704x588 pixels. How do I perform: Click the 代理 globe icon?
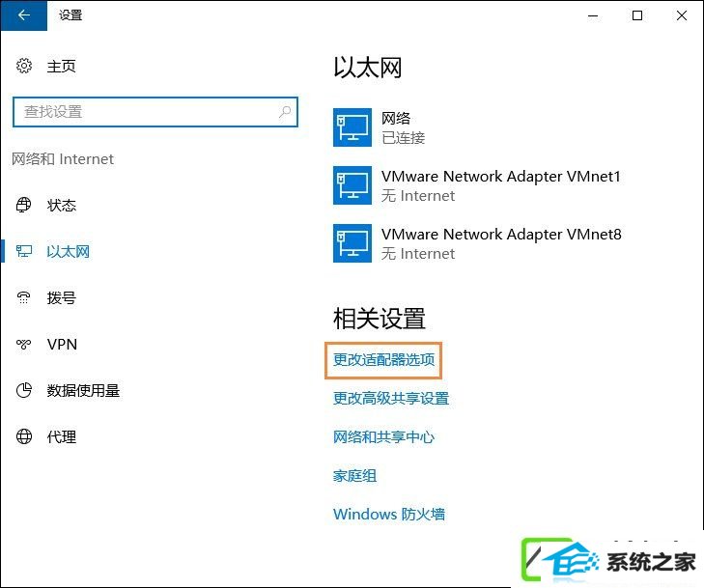24,436
